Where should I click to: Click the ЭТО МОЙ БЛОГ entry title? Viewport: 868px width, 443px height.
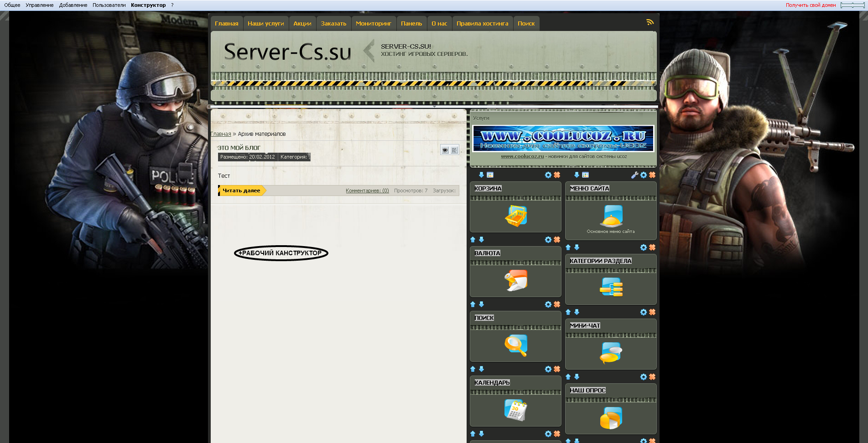[239, 148]
